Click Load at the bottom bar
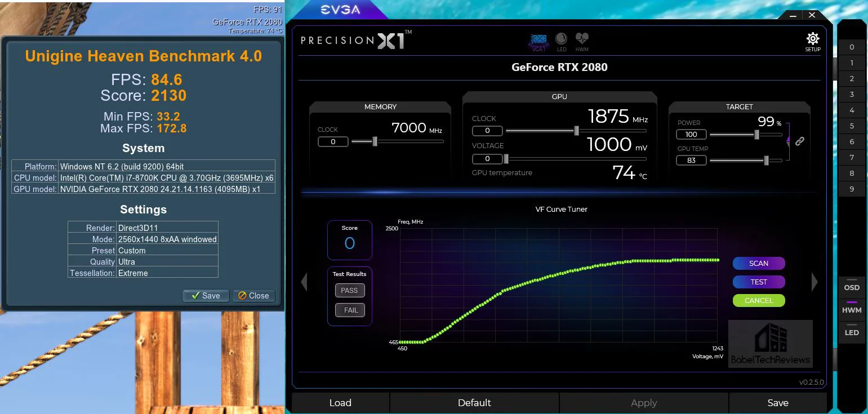Viewport: 868px width, 414px height. pos(340,403)
